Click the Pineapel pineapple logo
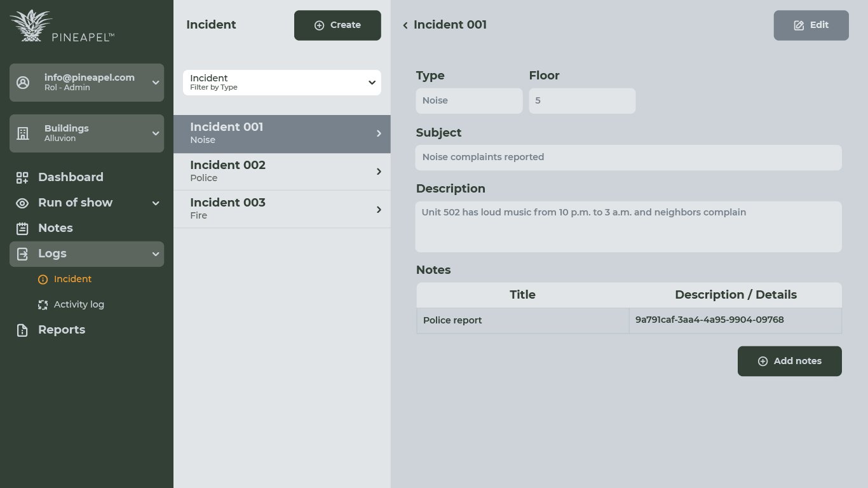Image resolution: width=868 pixels, height=488 pixels. click(x=62, y=26)
